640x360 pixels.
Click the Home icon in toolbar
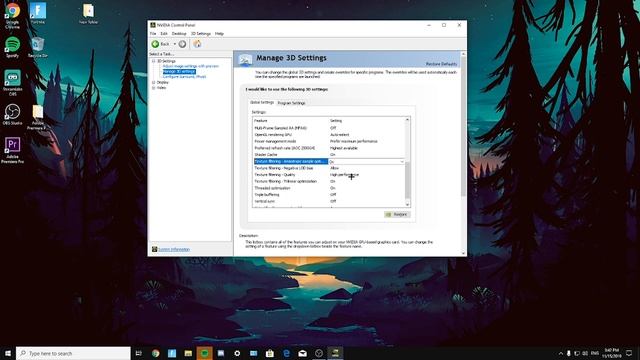click(x=197, y=44)
